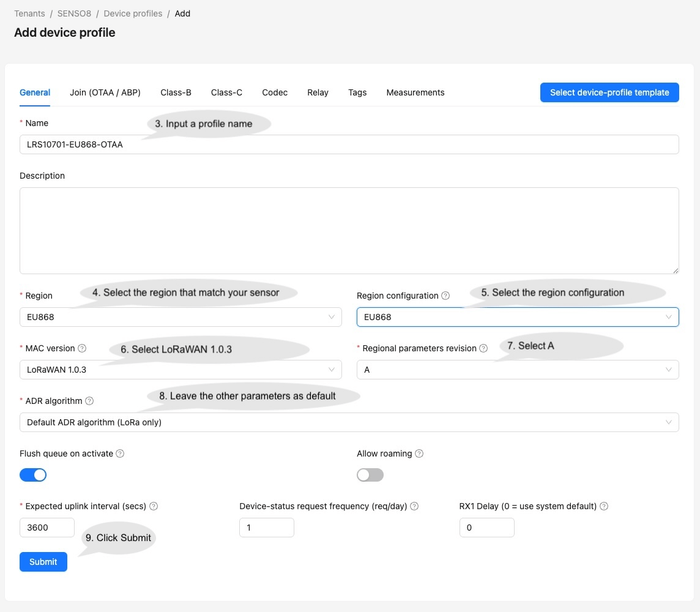The height and width of the screenshot is (612, 700).
Task: Enable the Allow roaming switch
Action: (x=370, y=475)
